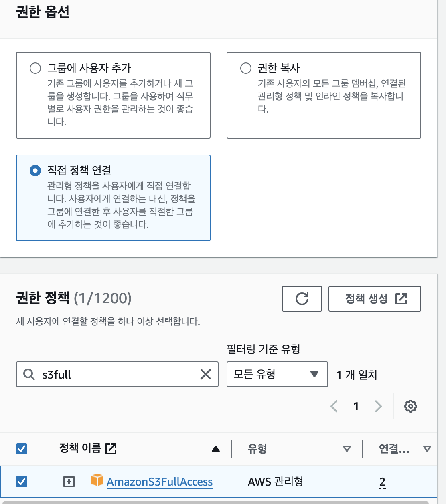Open the 모든 유형 filter dropdown

pos(277,374)
